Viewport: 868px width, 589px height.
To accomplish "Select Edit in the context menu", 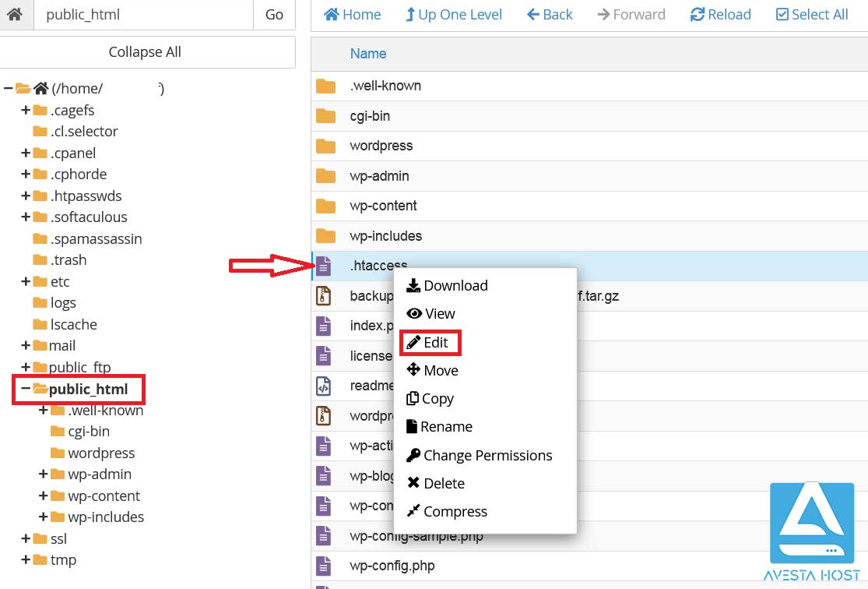I will click(430, 343).
